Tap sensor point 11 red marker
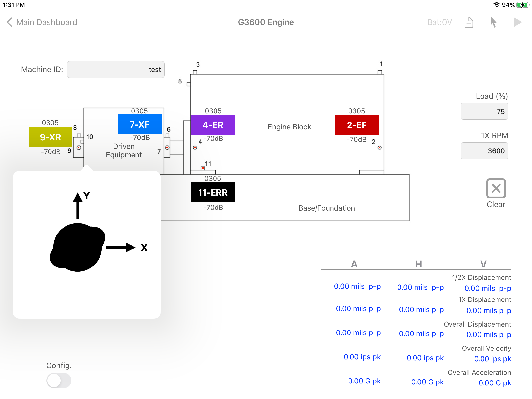The height and width of the screenshot is (399, 532). 203,168
